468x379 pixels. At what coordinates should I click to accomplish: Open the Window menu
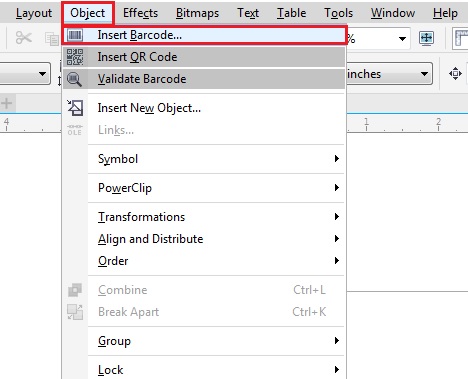pos(393,13)
